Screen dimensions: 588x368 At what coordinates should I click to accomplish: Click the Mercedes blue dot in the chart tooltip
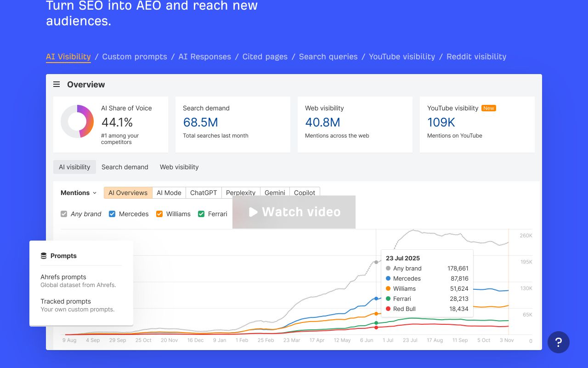(x=388, y=278)
